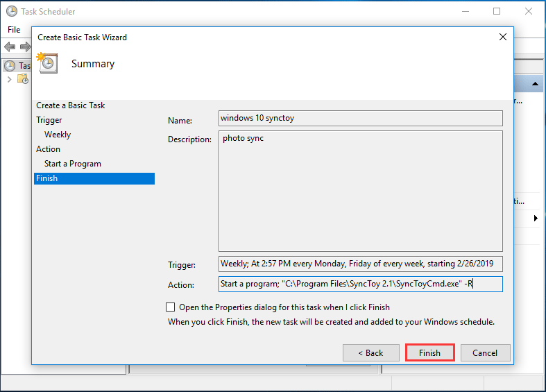Click the Summary heading text
This screenshot has height=392, width=546.
[x=93, y=64]
